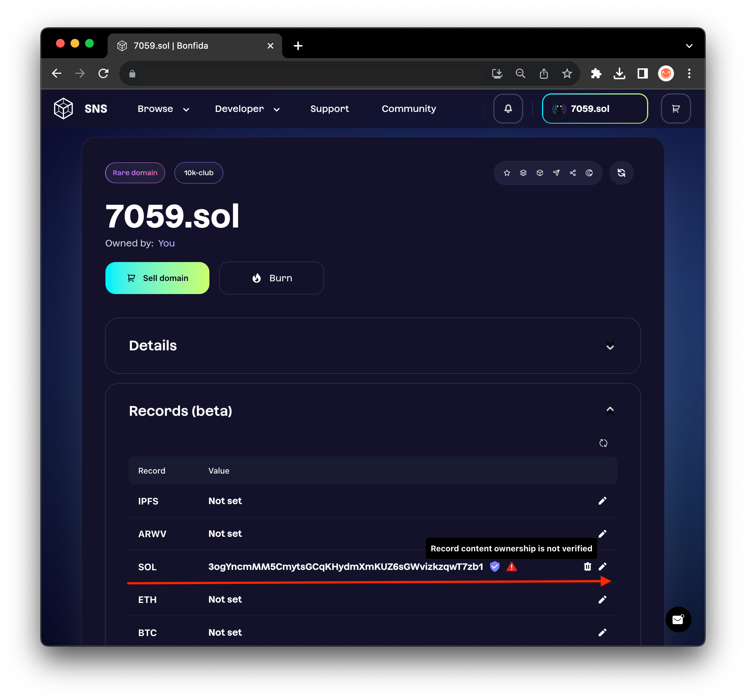Click the Burn button
Viewport: 746px width, 700px height.
click(271, 278)
